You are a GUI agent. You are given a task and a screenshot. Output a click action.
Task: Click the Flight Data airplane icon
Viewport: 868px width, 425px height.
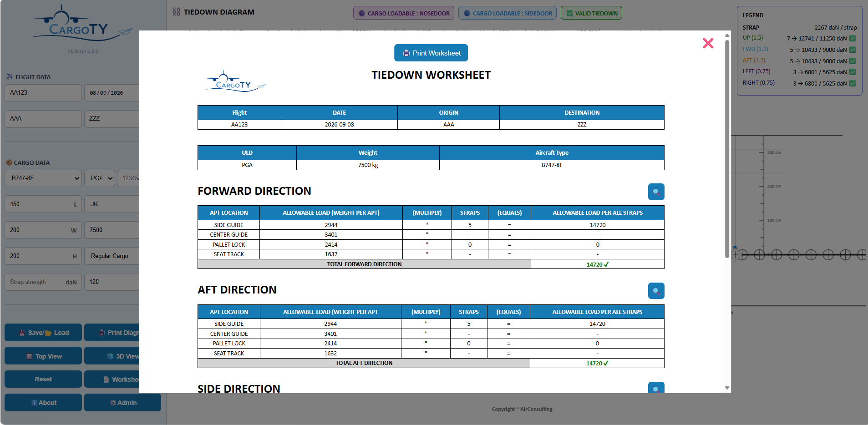point(10,77)
